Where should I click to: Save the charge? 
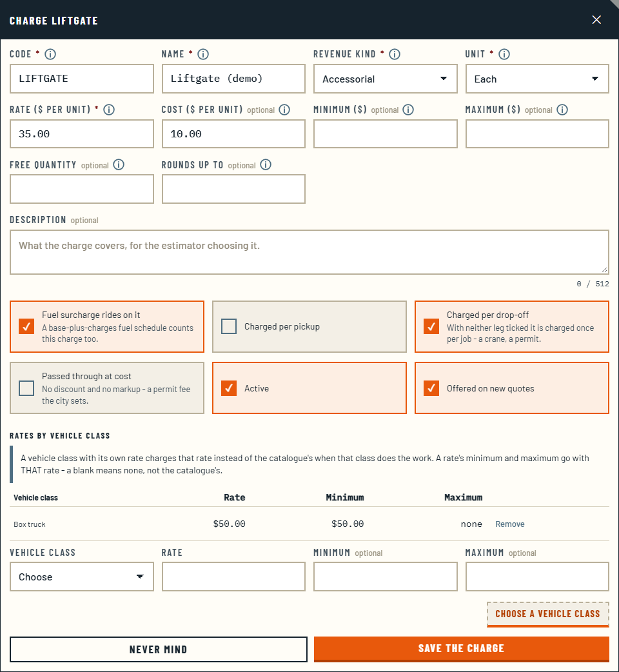click(x=462, y=649)
